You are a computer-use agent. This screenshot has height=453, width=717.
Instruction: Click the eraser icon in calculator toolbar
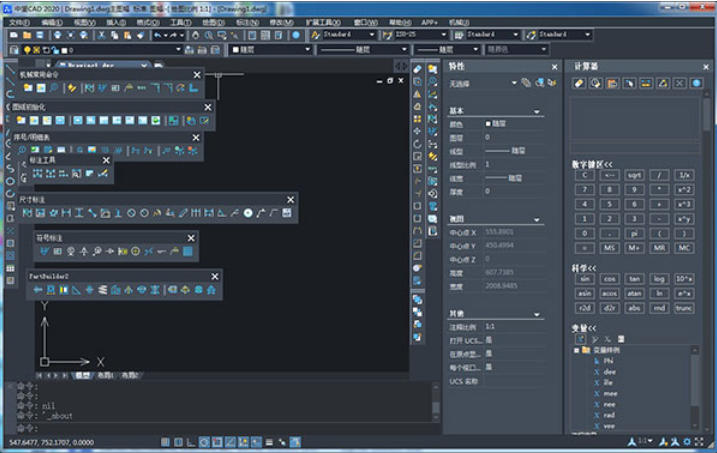point(580,82)
